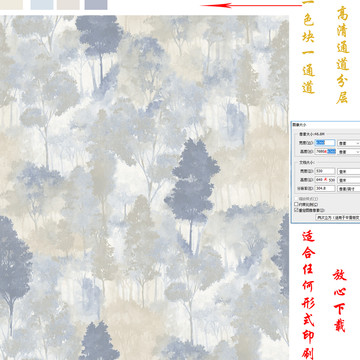Enable the constrain proportions checkbox
The width and height of the screenshot is (360, 360).
point(296,204)
